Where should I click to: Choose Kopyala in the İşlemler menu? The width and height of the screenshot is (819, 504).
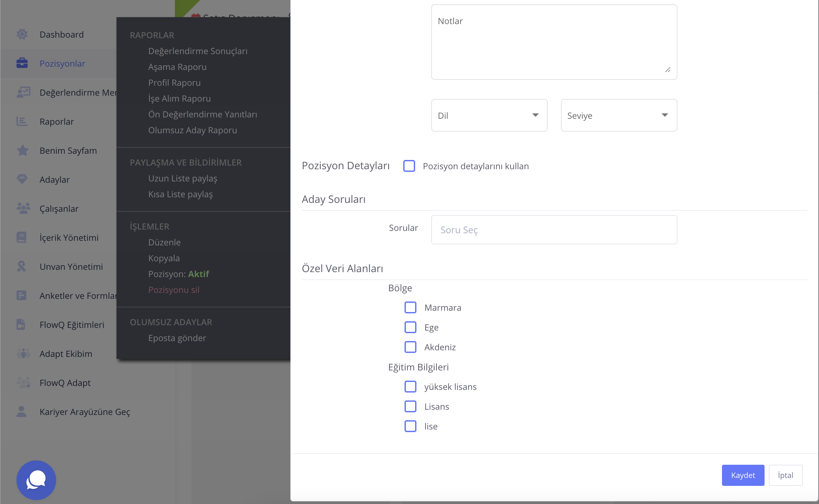(164, 258)
